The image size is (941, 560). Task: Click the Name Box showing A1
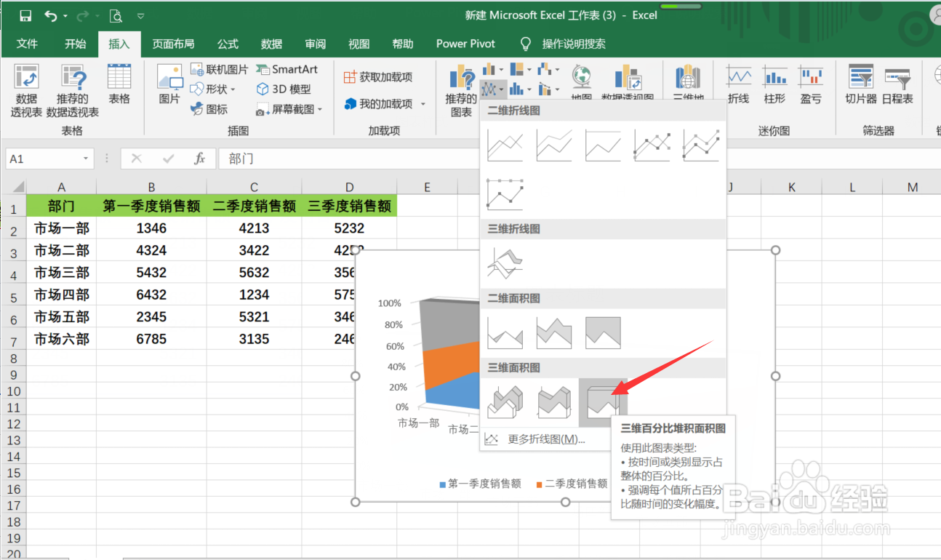coord(44,158)
